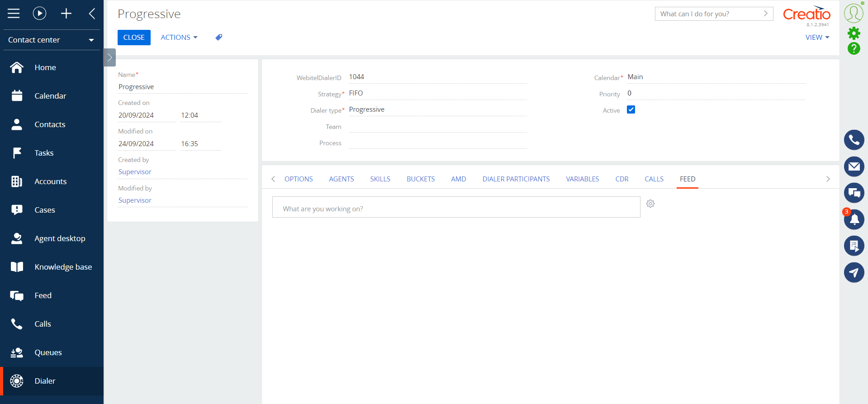Switch to the AMD tab
Screen dimensions: 868x404
coord(459,179)
